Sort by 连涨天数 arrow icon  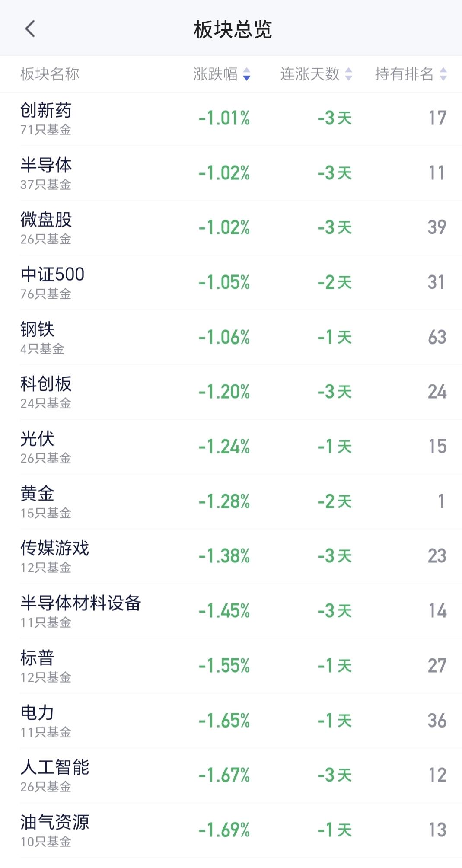click(x=348, y=74)
